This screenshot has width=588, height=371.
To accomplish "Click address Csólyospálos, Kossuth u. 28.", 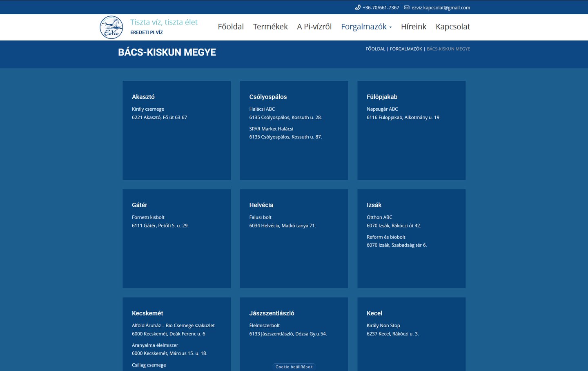I will (285, 117).
